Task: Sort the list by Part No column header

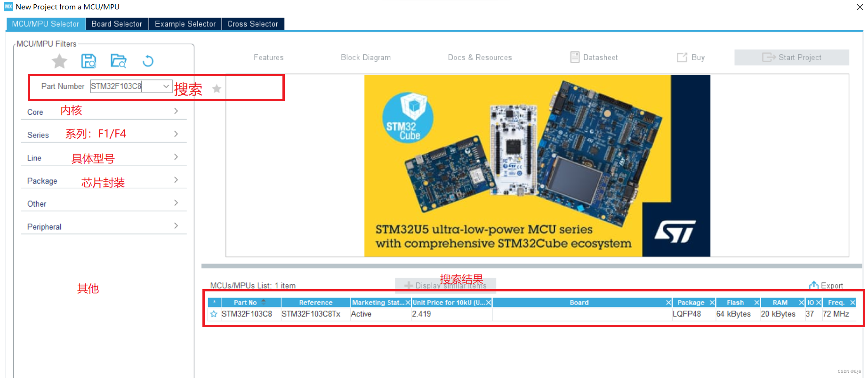Action: coord(250,303)
